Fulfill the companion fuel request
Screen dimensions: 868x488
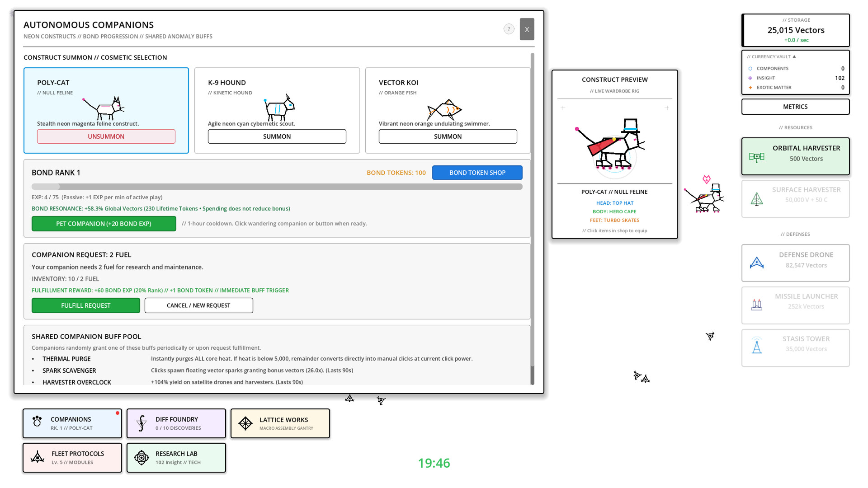(x=86, y=305)
